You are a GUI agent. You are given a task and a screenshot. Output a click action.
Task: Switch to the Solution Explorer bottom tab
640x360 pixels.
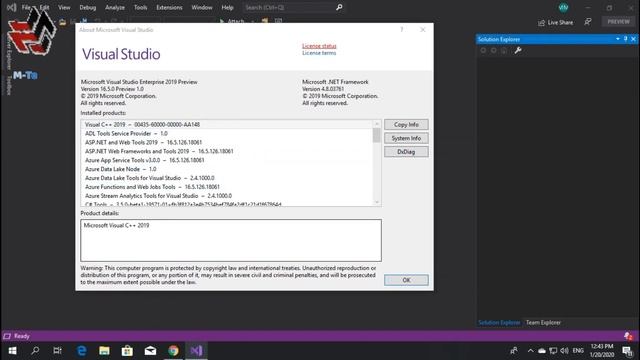499,322
